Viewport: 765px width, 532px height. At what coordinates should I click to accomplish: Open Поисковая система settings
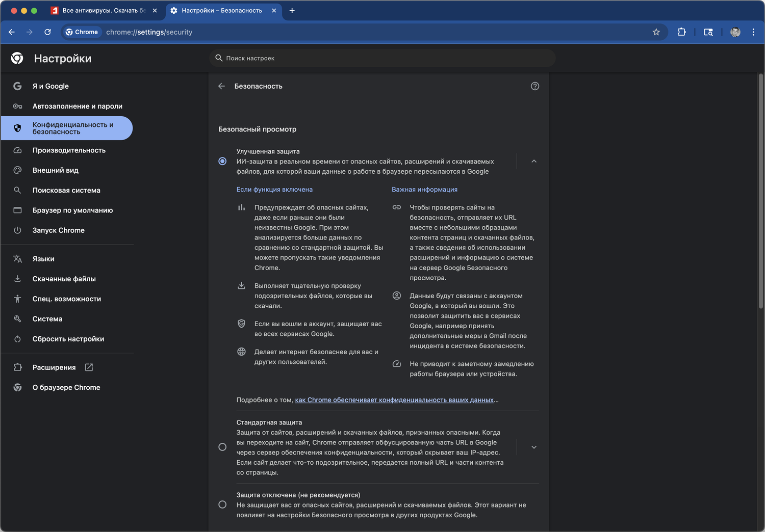(67, 190)
